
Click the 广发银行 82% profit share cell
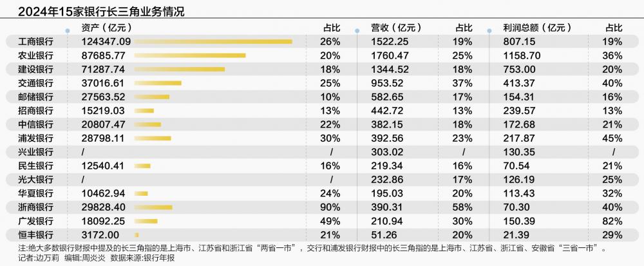click(x=614, y=221)
